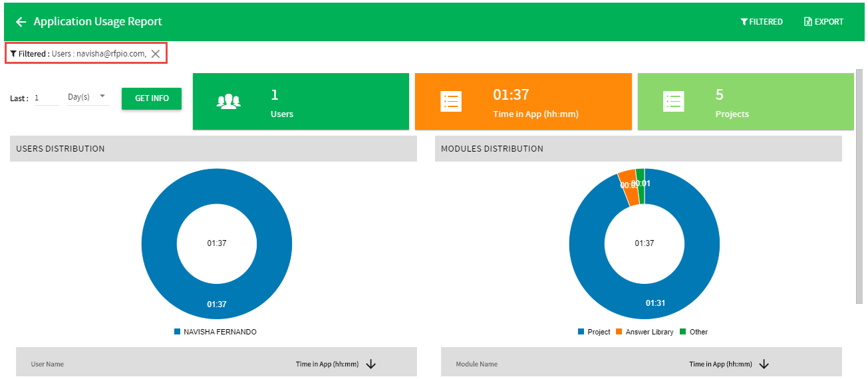The image size is (868, 379).
Task: Click the filter funnel icon beside 'Filtered :'
Action: click(x=13, y=54)
